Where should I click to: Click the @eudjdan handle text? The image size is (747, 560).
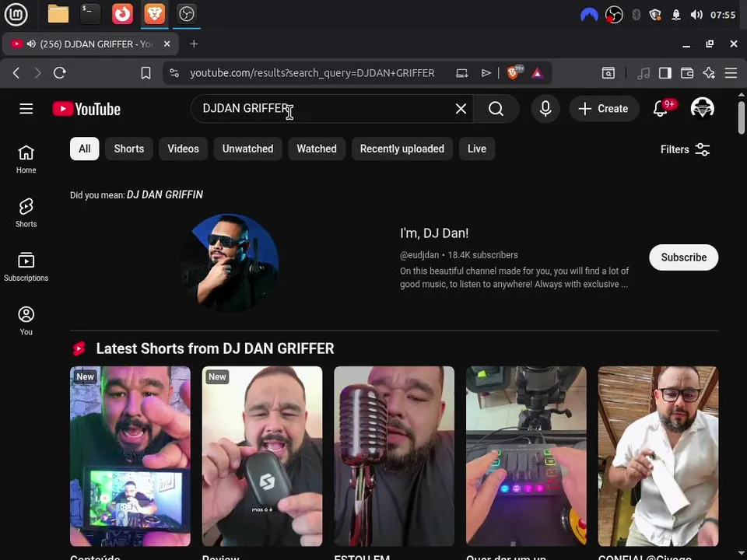pyautogui.click(x=419, y=255)
